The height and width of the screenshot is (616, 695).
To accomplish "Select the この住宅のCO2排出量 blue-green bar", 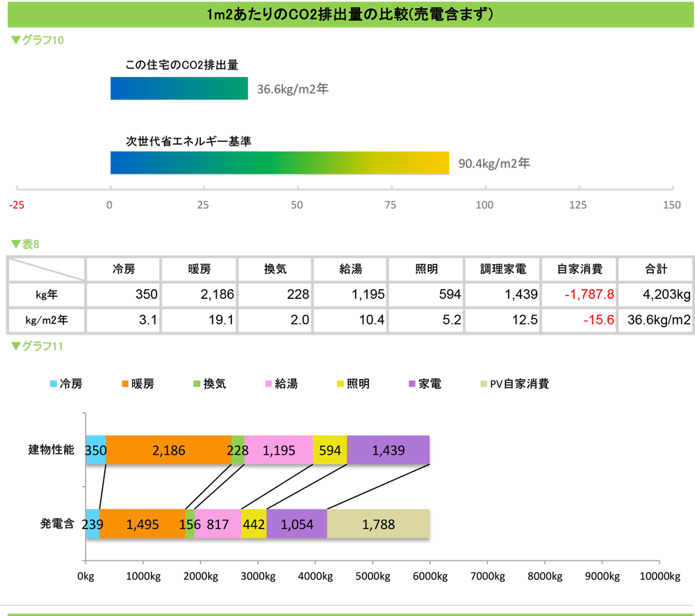I will click(x=179, y=88).
